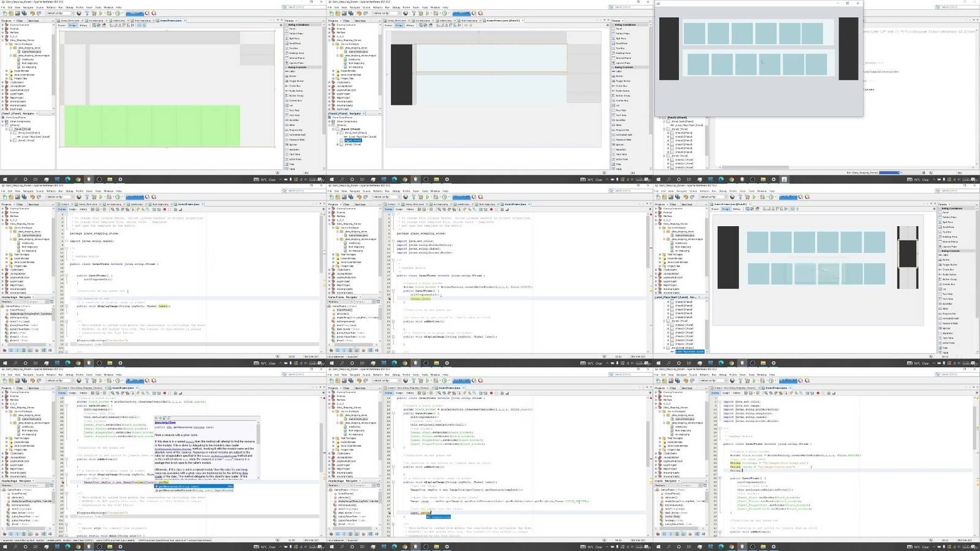The height and width of the screenshot is (551, 980).
Task: Open Tools menu in top-middle frame
Action: point(424,8)
